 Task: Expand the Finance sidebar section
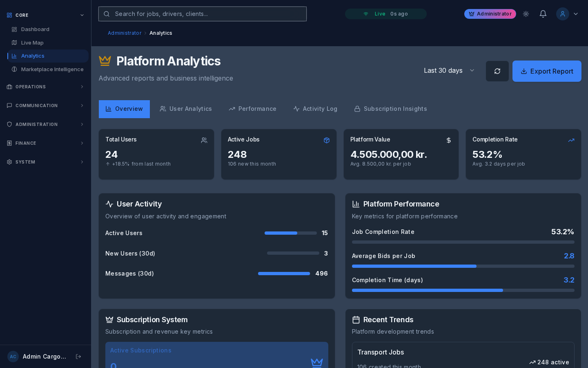tap(45, 143)
